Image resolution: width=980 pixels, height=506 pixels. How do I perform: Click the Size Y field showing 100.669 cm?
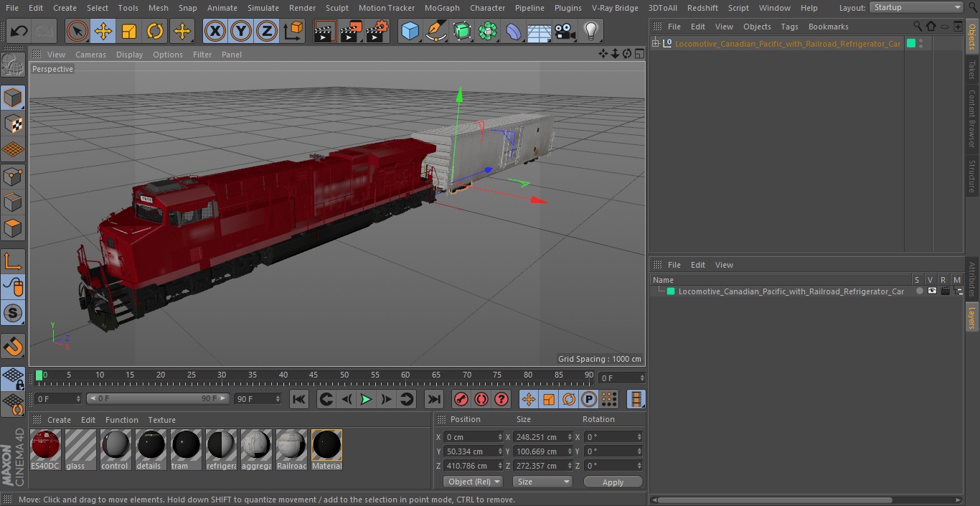[539, 451]
